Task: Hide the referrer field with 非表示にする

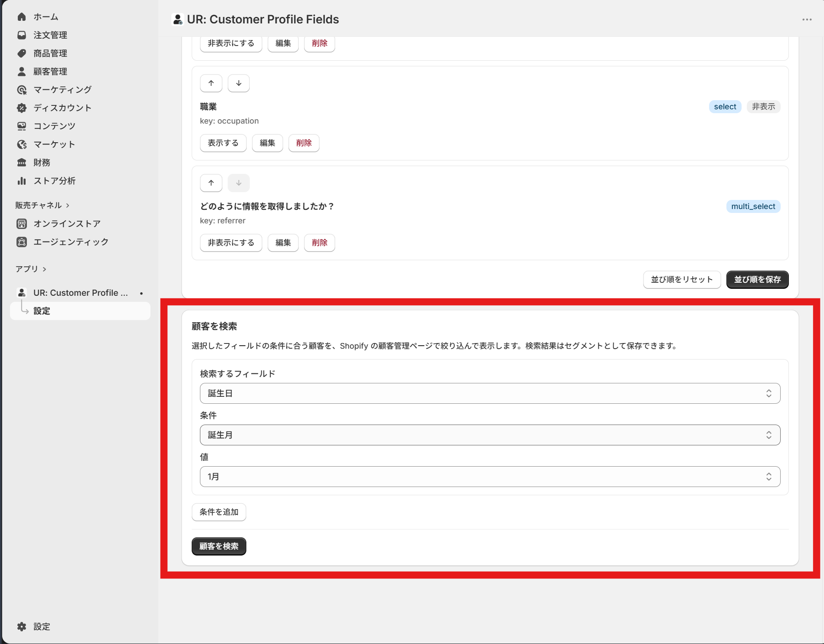Action: [231, 243]
